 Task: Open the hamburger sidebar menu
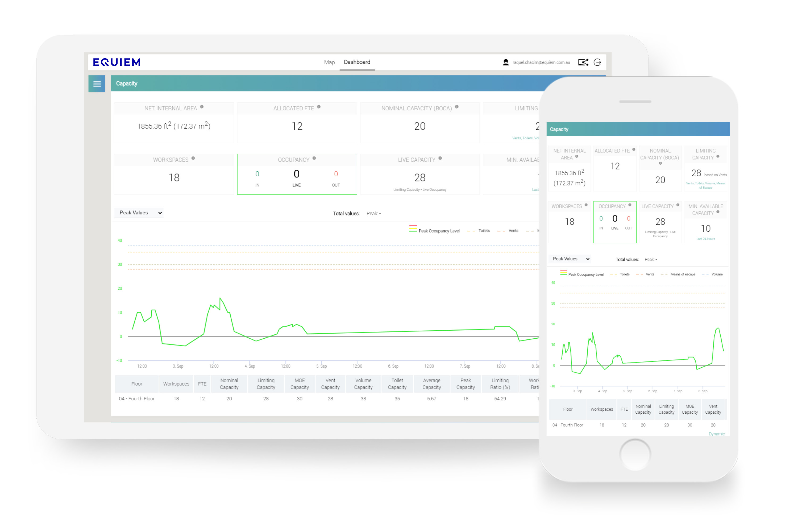(x=97, y=84)
